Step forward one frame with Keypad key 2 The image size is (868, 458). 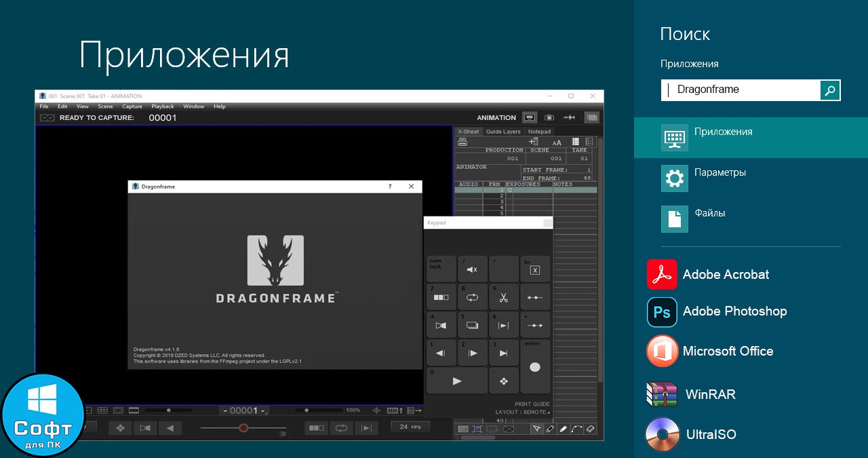click(473, 353)
